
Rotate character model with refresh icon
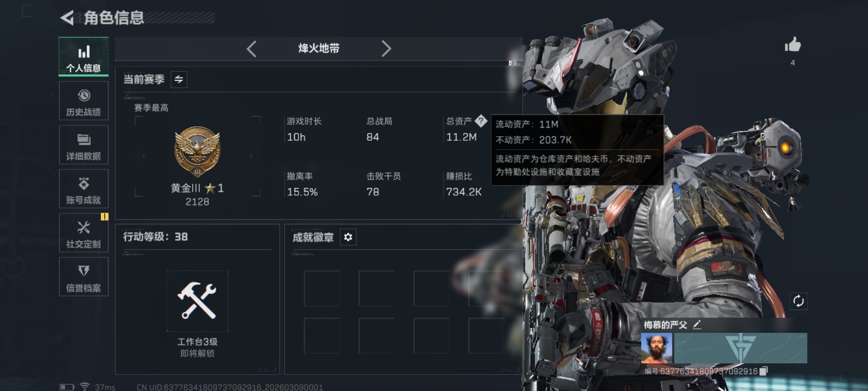[798, 301]
